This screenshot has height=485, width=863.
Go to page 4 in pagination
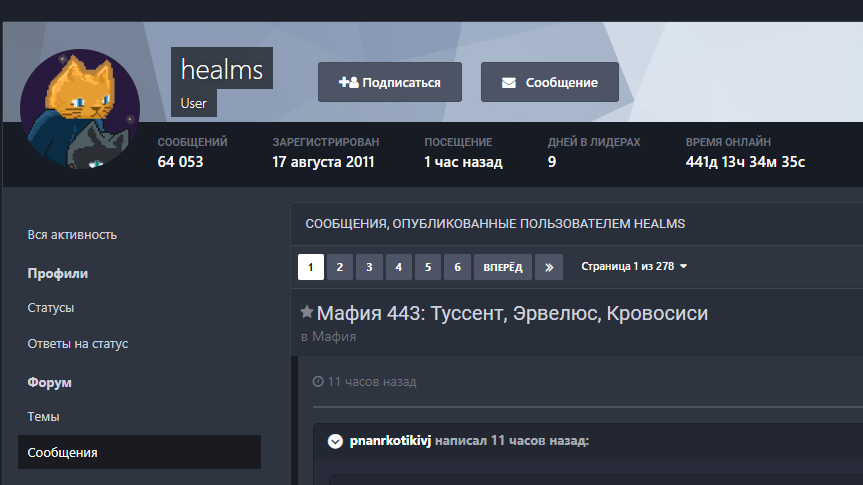[x=398, y=267]
